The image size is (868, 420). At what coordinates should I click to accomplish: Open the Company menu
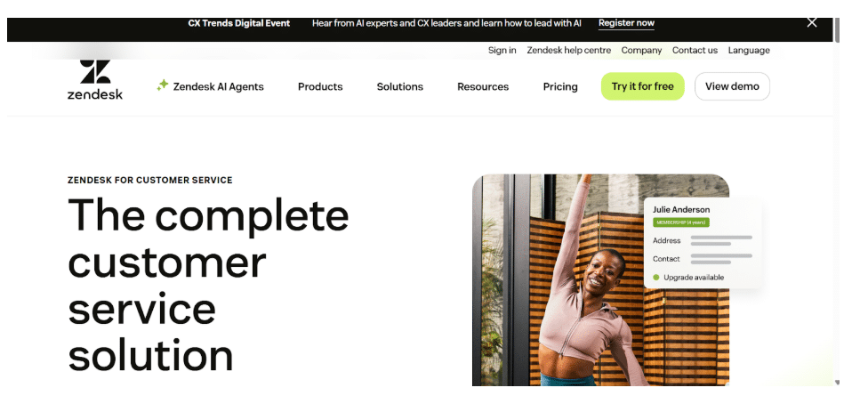[641, 50]
